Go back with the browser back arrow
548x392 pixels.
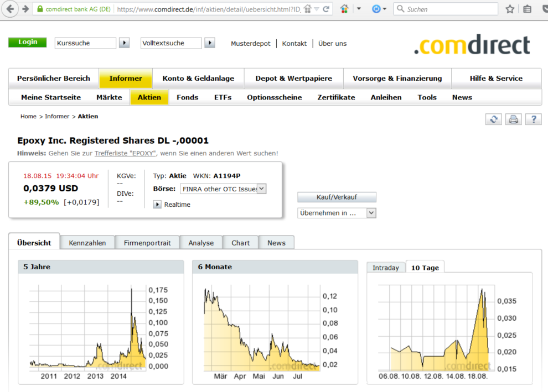coord(10,9)
